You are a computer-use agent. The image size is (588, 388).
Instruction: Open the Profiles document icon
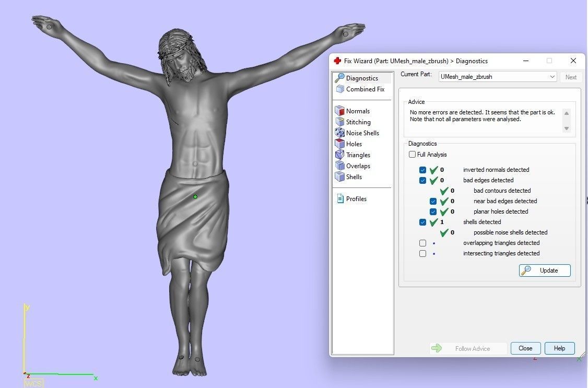[x=340, y=198]
